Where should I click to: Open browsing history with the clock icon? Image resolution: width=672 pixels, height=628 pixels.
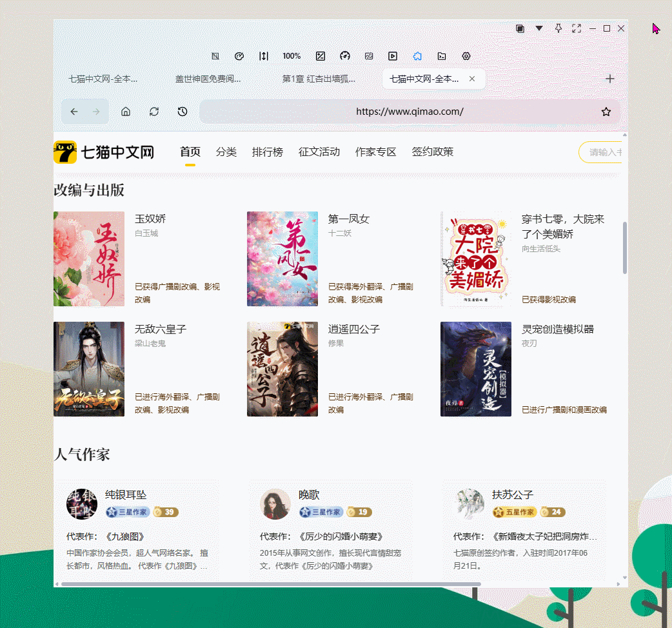(x=182, y=111)
